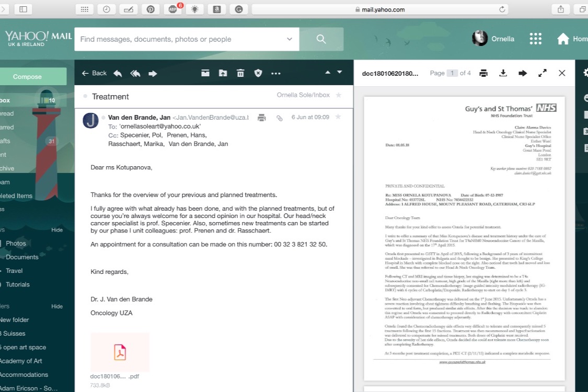Click the search magnifier button

[x=321, y=39]
